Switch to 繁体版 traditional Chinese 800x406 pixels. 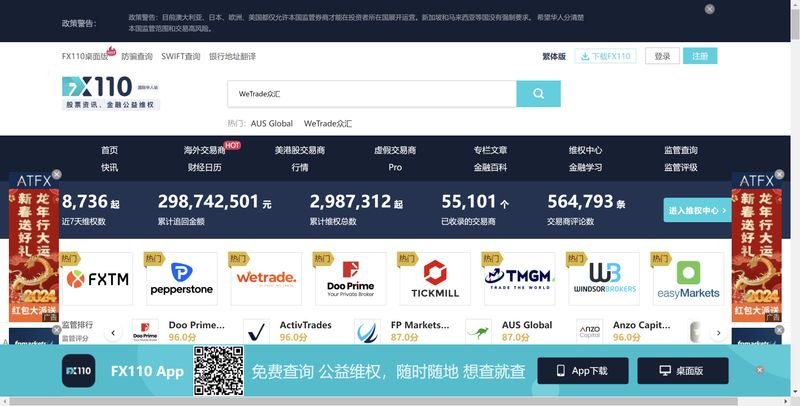554,57
